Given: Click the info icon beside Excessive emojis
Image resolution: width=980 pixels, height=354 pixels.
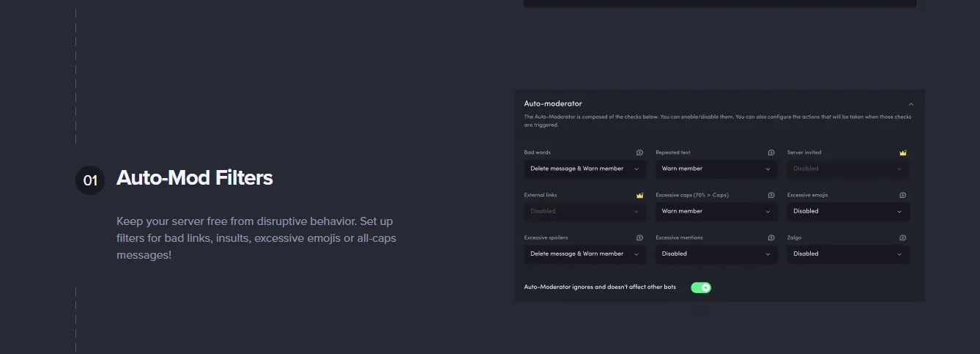Looking at the screenshot, I should [902, 195].
